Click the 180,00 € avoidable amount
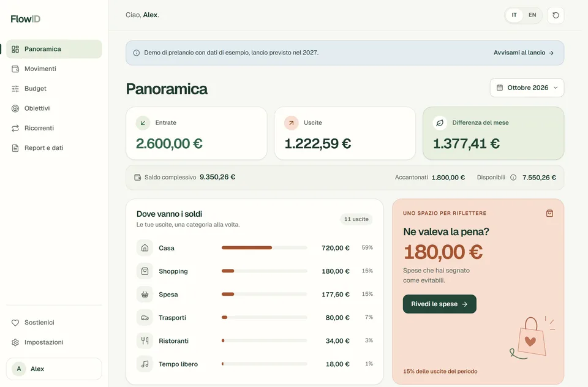588x387 pixels. pos(443,252)
